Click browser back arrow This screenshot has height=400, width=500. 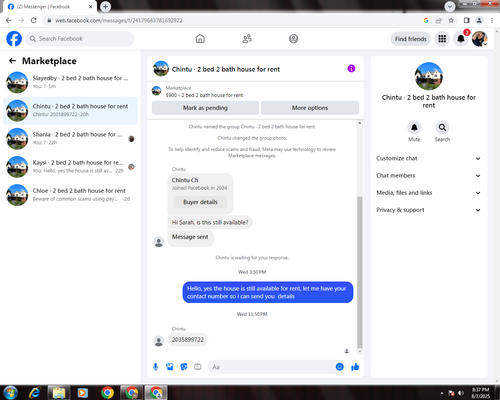point(9,20)
